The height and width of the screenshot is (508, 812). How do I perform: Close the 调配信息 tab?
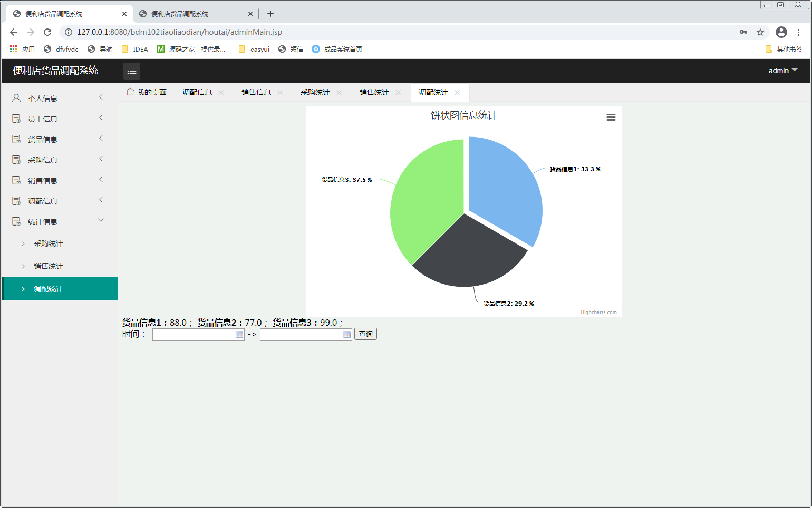(x=221, y=93)
